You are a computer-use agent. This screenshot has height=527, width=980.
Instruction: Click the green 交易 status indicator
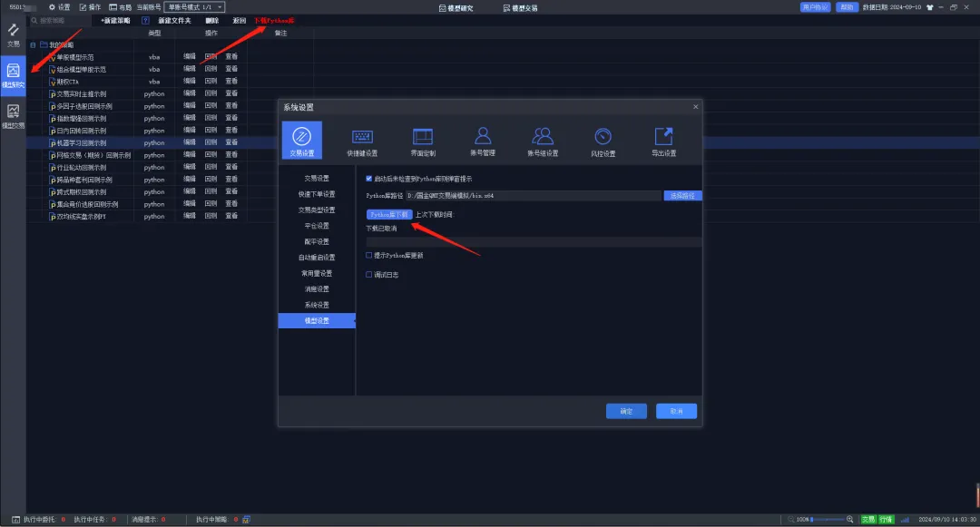tap(868, 520)
